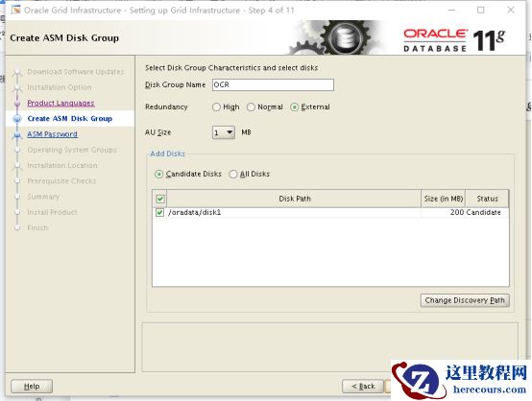Click the Installation Option step
This screenshot has height=401, width=532.
pyautogui.click(x=60, y=87)
